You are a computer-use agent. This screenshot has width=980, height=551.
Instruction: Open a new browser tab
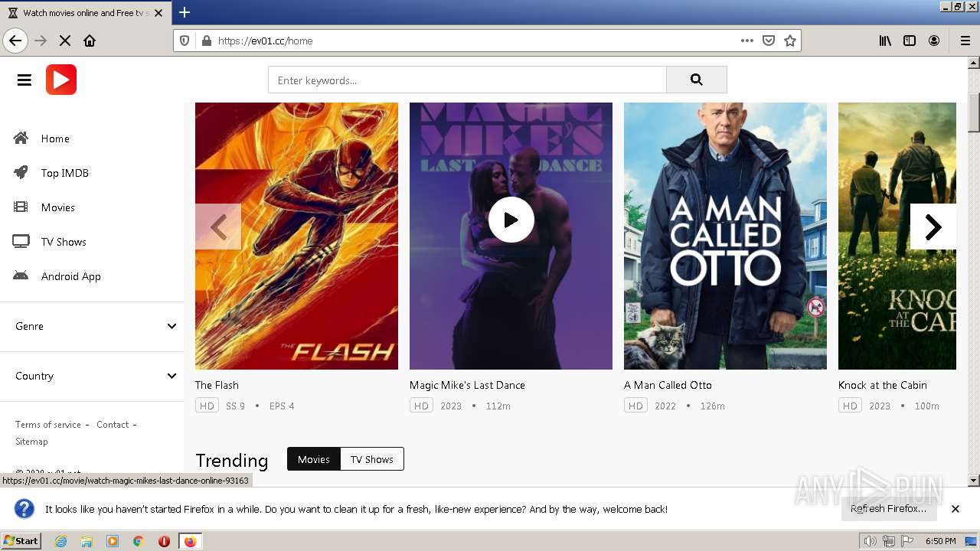click(x=185, y=12)
